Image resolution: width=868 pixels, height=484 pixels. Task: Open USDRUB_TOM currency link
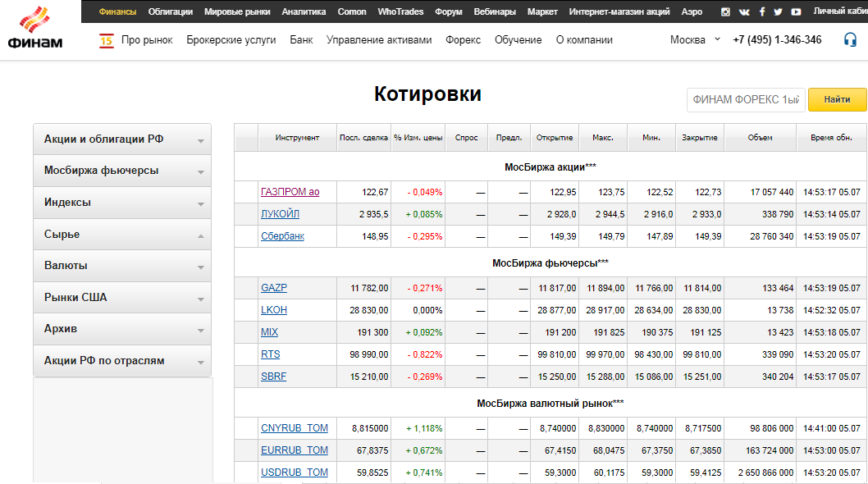pyautogui.click(x=295, y=473)
